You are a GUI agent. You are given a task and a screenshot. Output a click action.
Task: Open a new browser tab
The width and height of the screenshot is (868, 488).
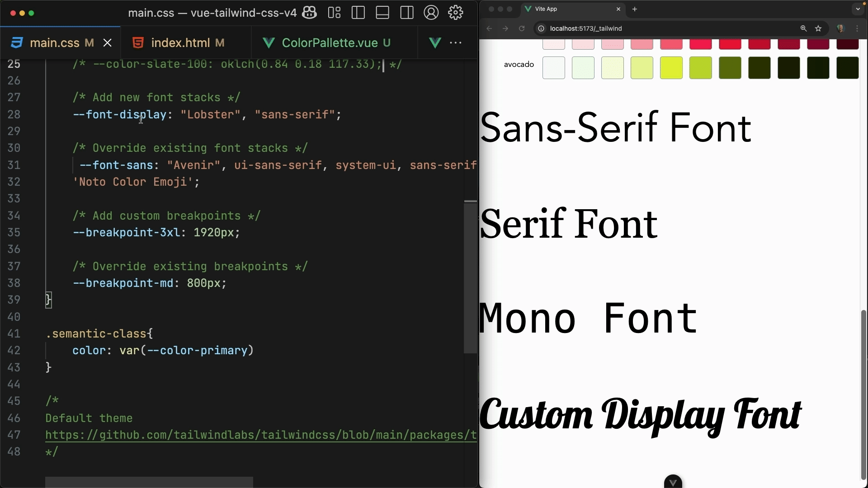[x=635, y=9]
